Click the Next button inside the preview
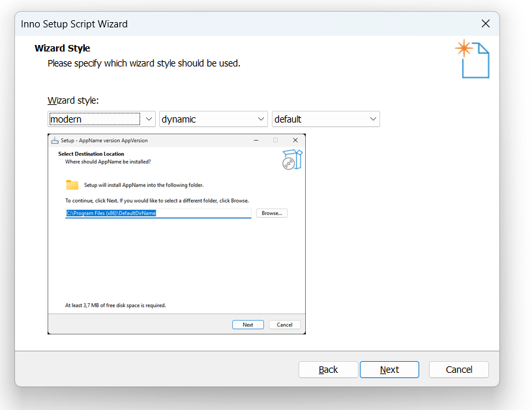 [x=248, y=325]
